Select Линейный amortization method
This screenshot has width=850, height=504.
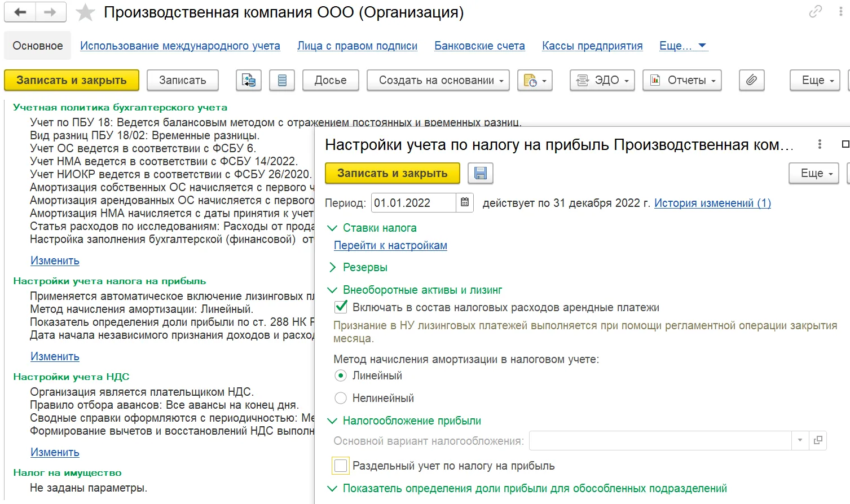pyautogui.click(x=341, y=375)
